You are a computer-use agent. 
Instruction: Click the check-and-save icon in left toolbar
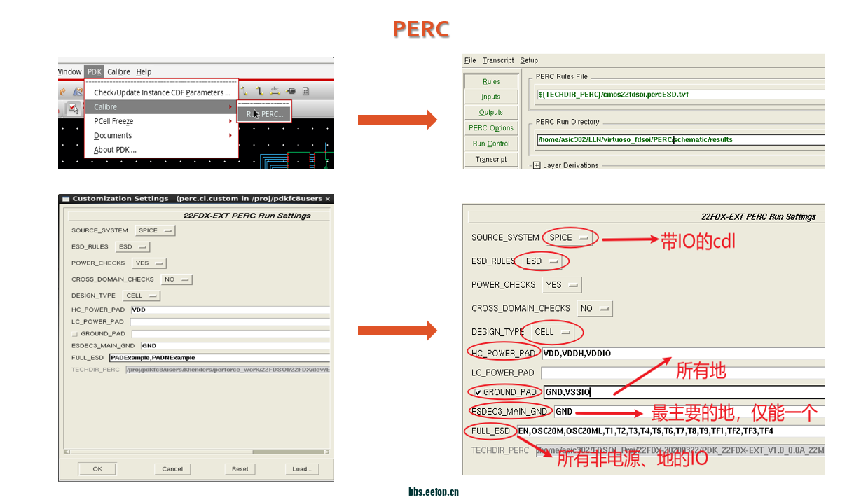click(72, 108)
